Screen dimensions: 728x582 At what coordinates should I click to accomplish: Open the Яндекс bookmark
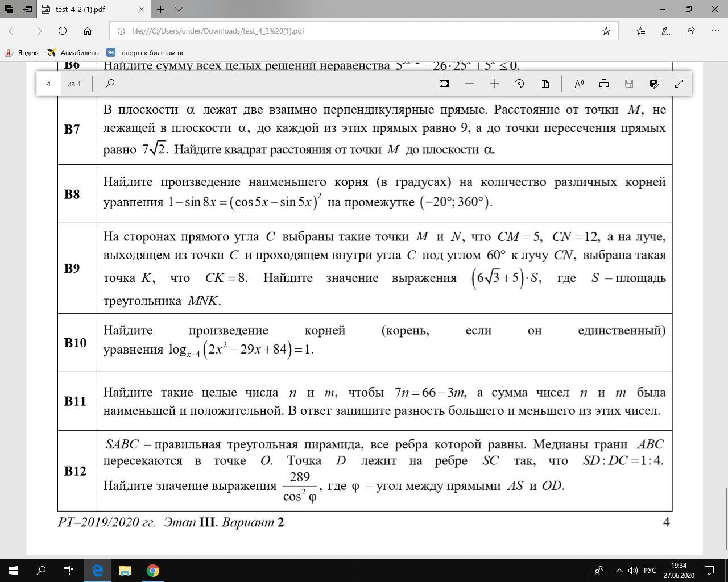(x=23, y=52)
